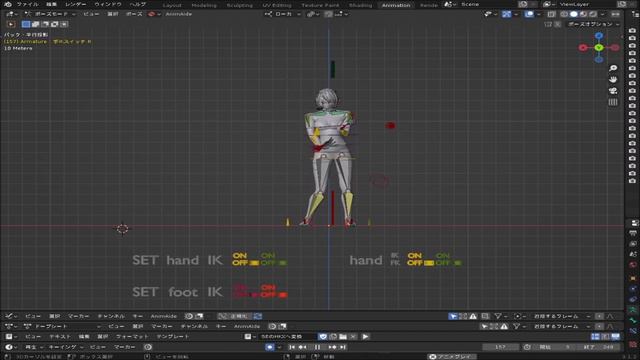Screen dimensions: 640x360
Task: Open the ファイル (File) menu
Action: [x=27, y=4]
